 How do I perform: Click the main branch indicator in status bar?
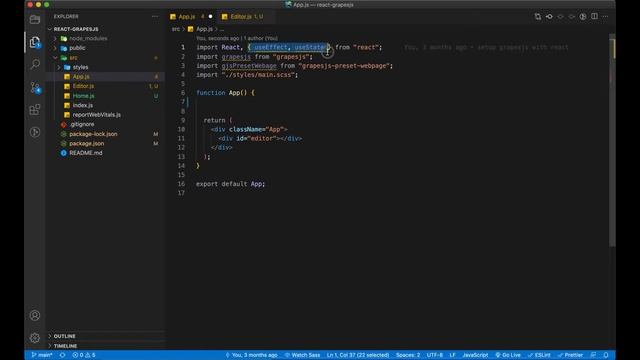tap(42, 355)
